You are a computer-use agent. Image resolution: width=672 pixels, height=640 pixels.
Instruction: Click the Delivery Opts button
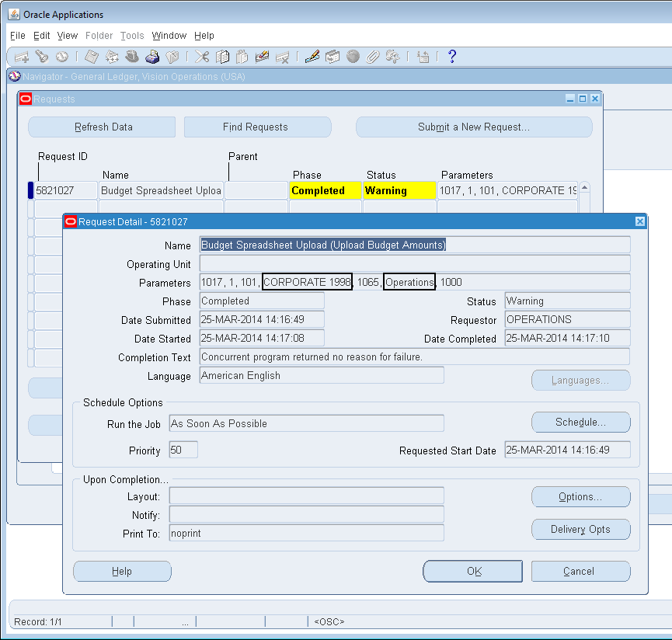coord(580,529)
